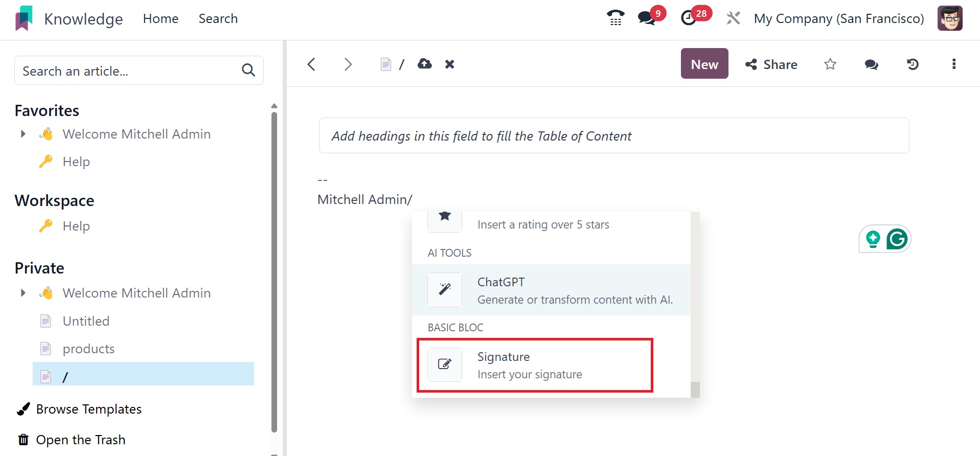This screenshot has height=456, width=980.
Task: Open the three-dot more options menu
Action: pos(953,64)
